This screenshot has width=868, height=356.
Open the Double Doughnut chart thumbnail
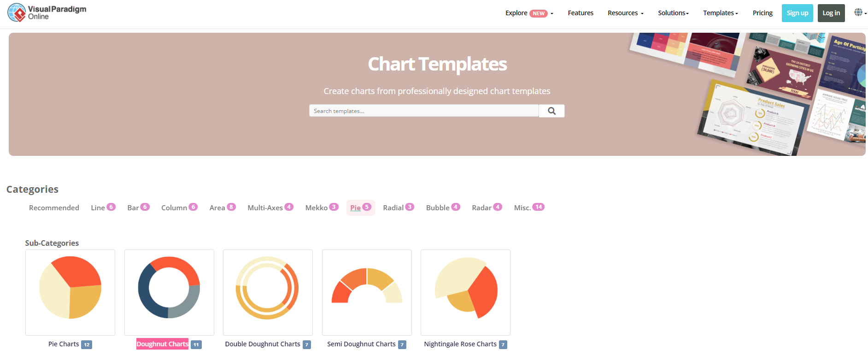pyautogui.click(x=268, y=292)
